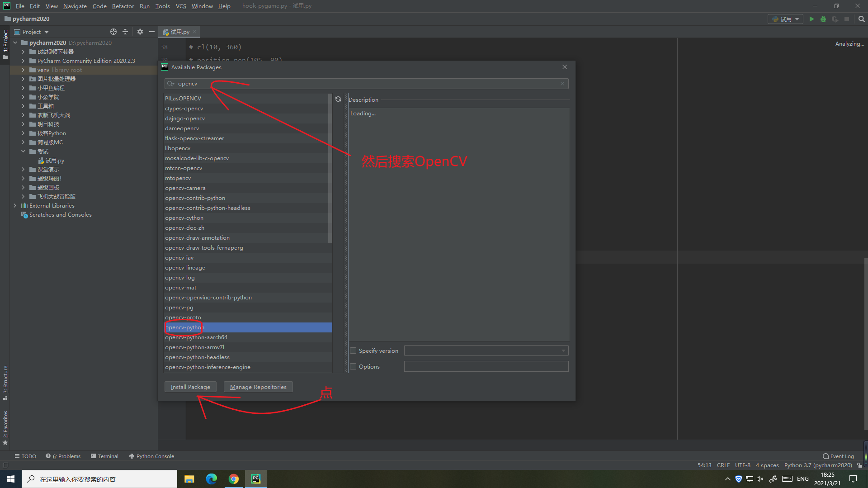Expand the venv library root folder

23,70
